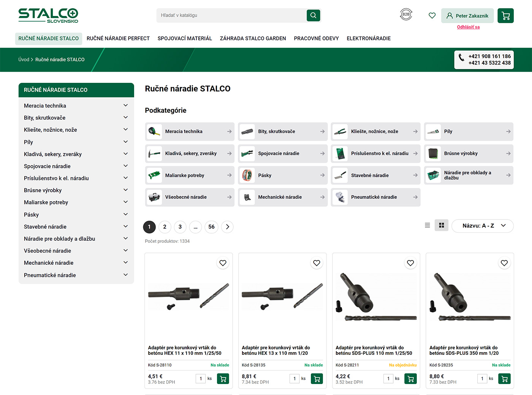The image size is (532, 395).
Task: Open Brúsne výrobky tile icon
Action: click(x=433, y=153)
